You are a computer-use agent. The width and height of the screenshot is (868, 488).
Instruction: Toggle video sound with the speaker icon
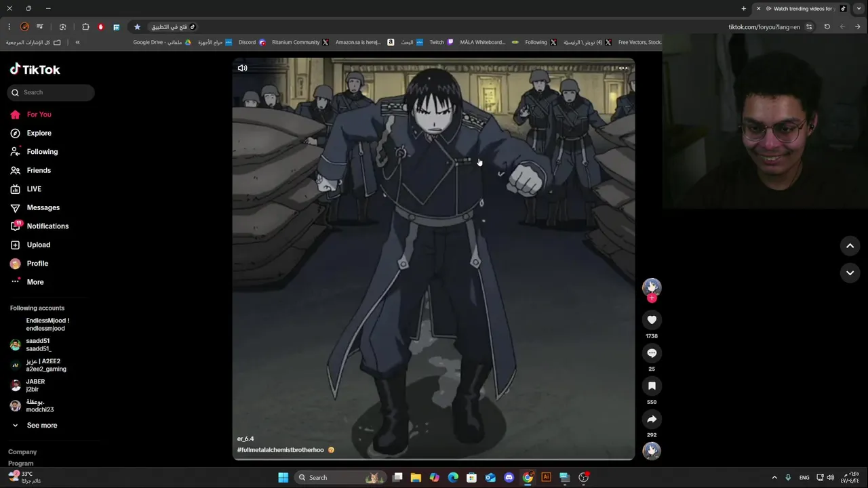click(242, 68)
